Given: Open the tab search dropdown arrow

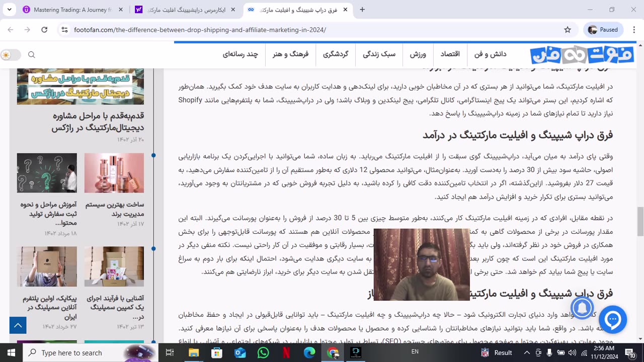Looking at the screenshot, I should [x=10, y=10].
